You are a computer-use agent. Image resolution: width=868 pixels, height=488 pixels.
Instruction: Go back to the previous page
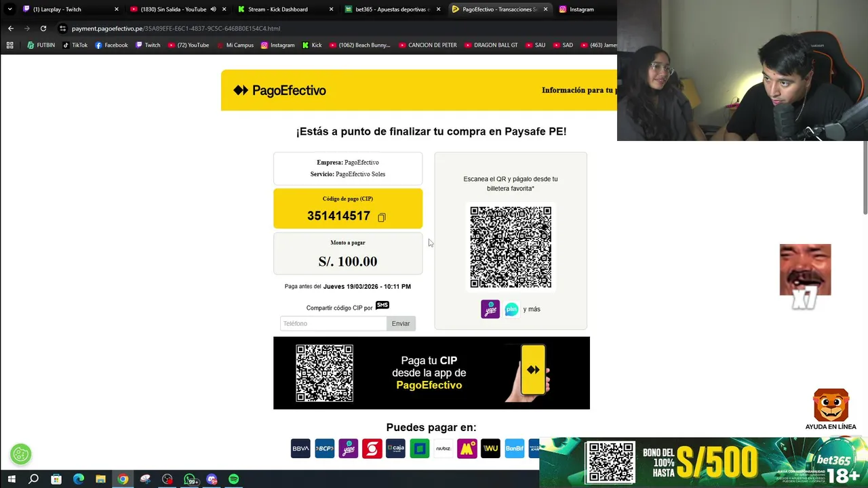(x=11, y=28)
